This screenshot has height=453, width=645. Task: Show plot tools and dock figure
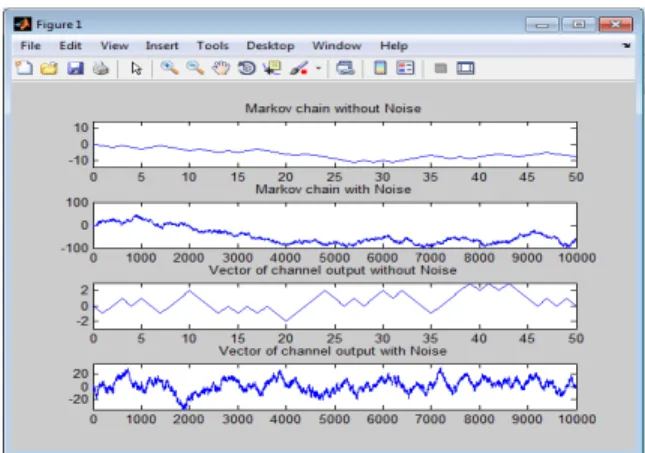466,68
